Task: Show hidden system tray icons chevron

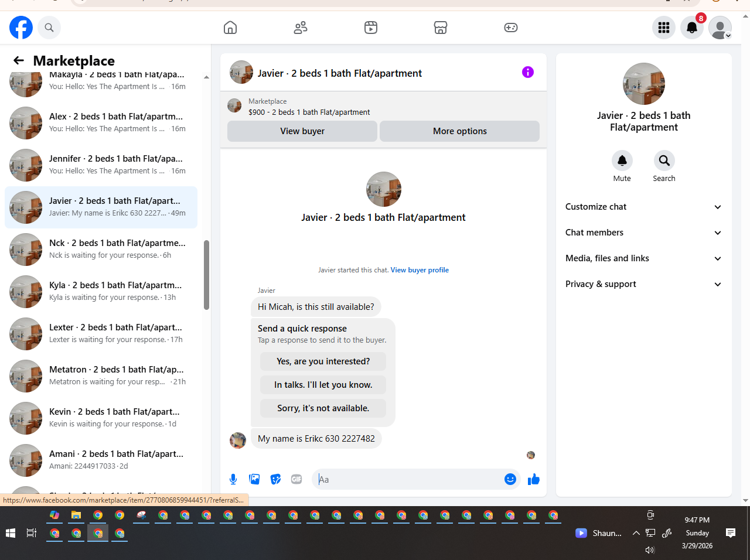Action: tap(636, 533)
